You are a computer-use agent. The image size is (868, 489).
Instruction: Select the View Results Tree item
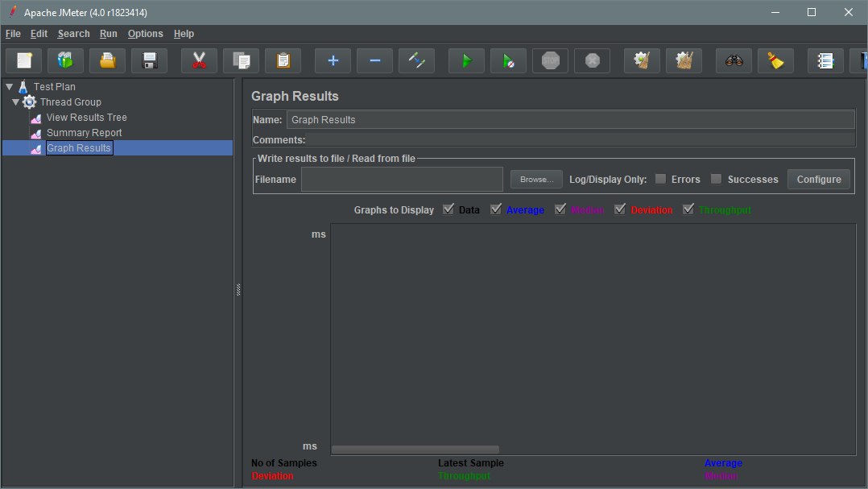86,118
